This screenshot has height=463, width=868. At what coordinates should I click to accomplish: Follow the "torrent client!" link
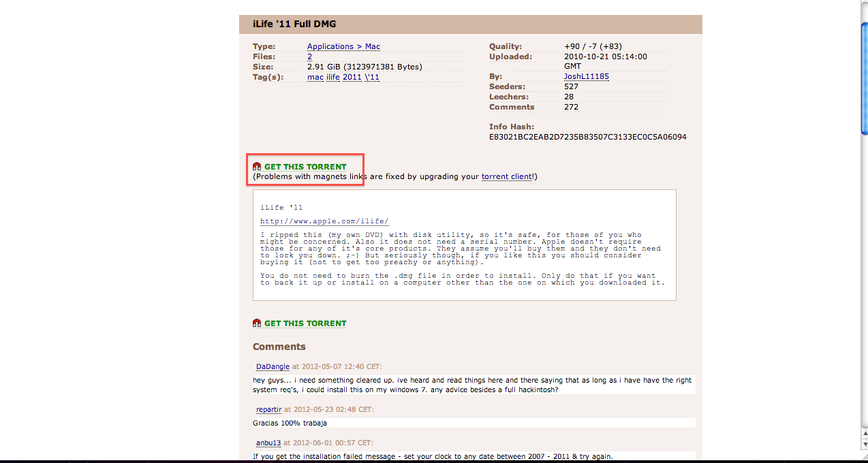pyautogui.click(x=508, y=176)
